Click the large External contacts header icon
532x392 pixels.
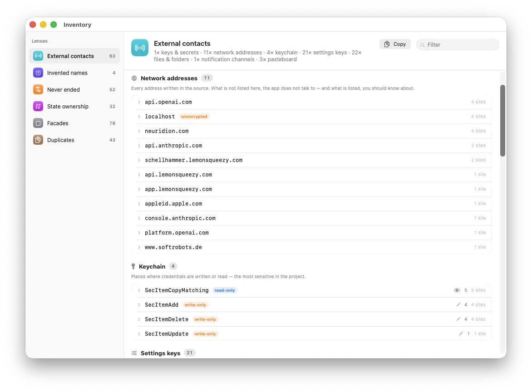tap(140, 48)
